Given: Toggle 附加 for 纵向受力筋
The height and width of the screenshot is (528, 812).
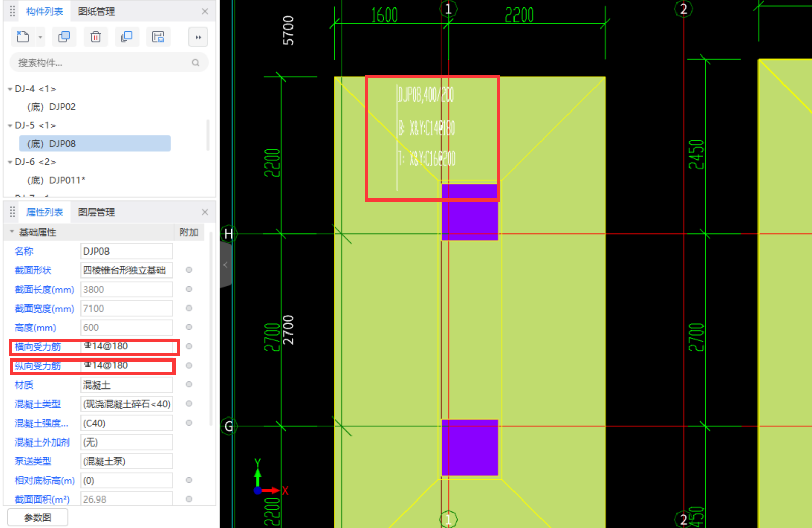Looking at the screenshot, I should 189,365.
